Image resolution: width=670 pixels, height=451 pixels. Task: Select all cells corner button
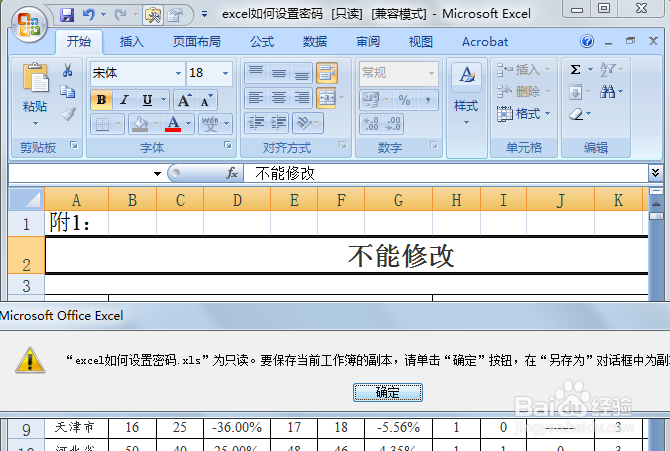[26, 200]
